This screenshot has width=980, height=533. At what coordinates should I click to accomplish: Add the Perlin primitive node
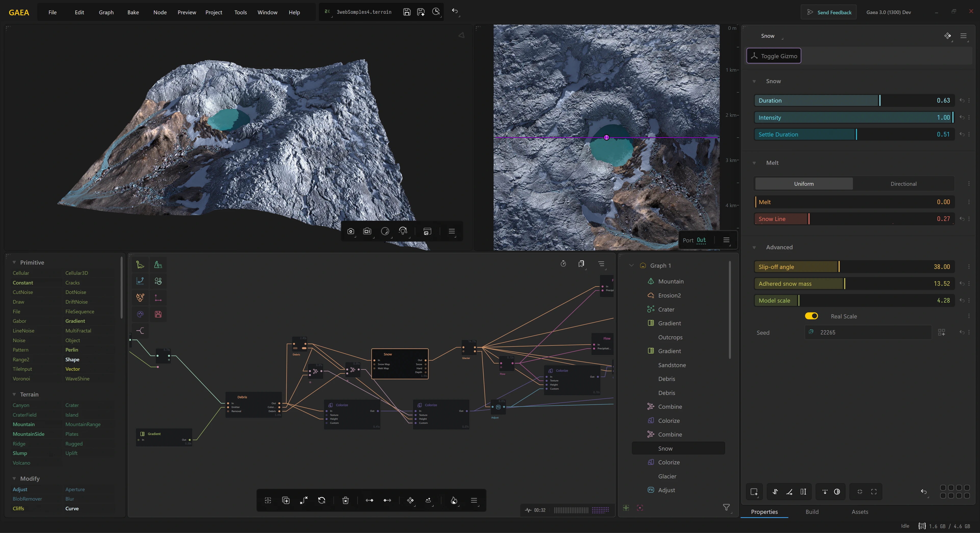(71, 350)
